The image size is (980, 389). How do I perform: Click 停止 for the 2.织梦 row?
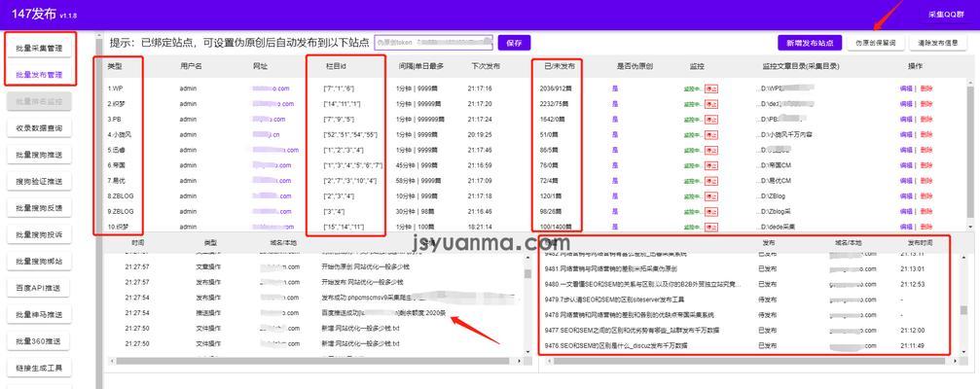711,104
